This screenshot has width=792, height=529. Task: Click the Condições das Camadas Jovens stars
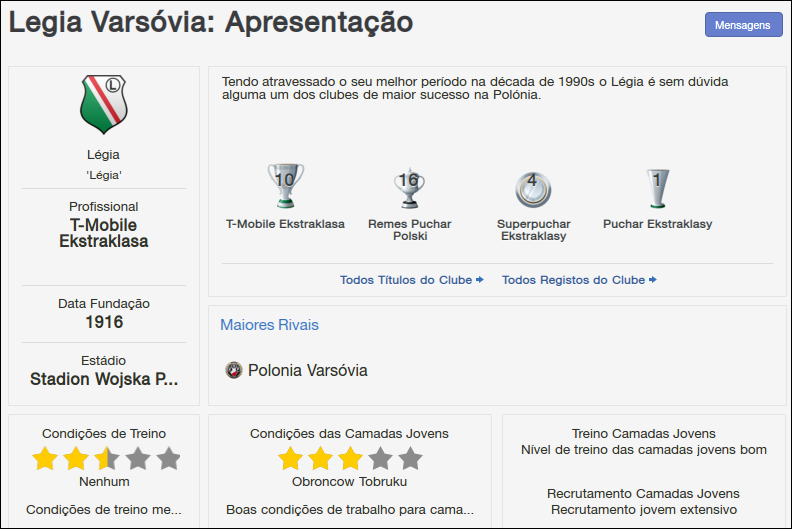click(349, 459)
